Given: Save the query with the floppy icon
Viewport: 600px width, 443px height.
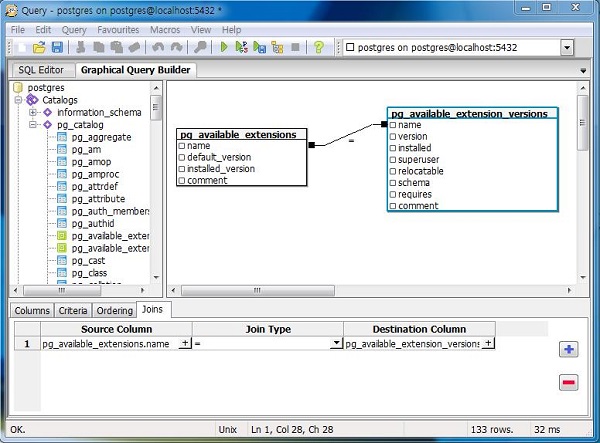Looking at the screenshot, I should pyautogui.click(x=57, y=47).
